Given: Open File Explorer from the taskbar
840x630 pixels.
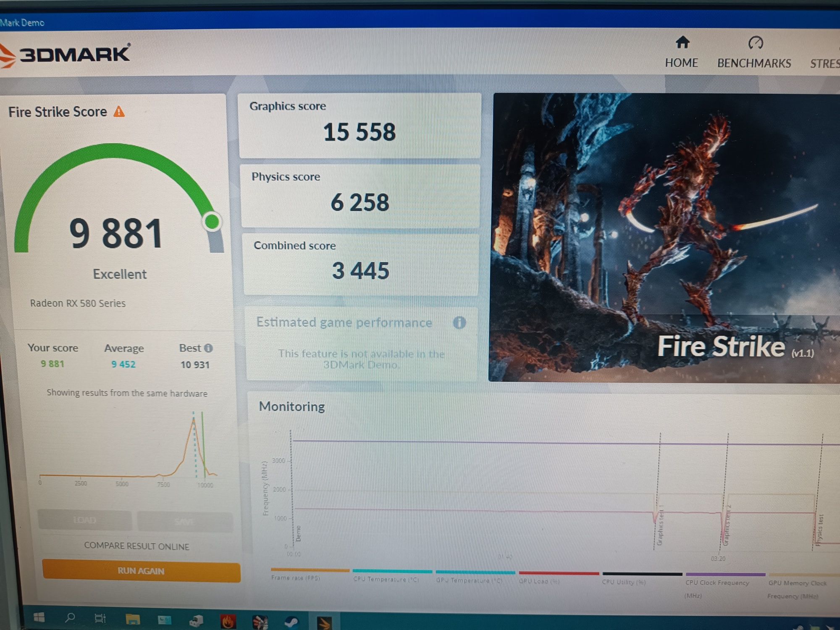Looking at the screenshot, I should click(133, 619).
